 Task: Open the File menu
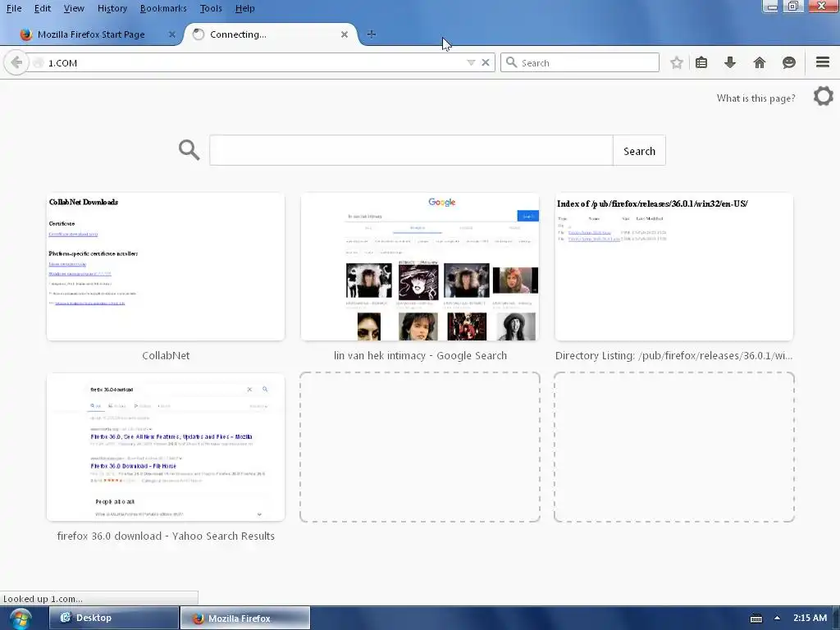[14, 8]
